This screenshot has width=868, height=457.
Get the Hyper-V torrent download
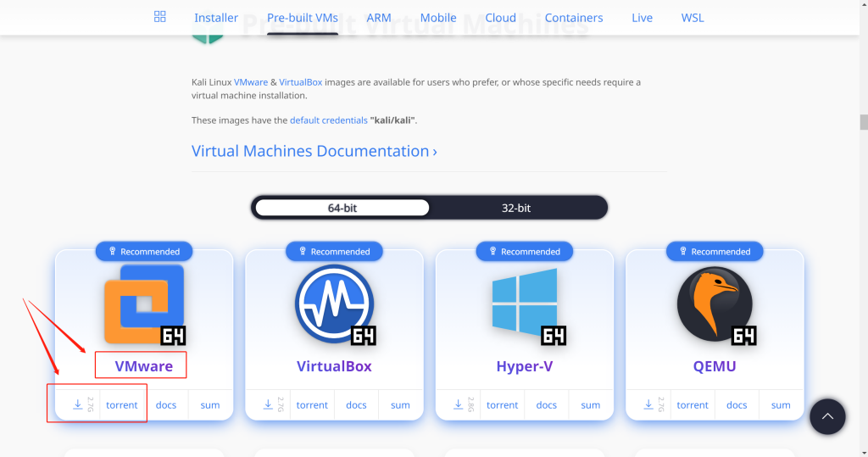(502, 405)
